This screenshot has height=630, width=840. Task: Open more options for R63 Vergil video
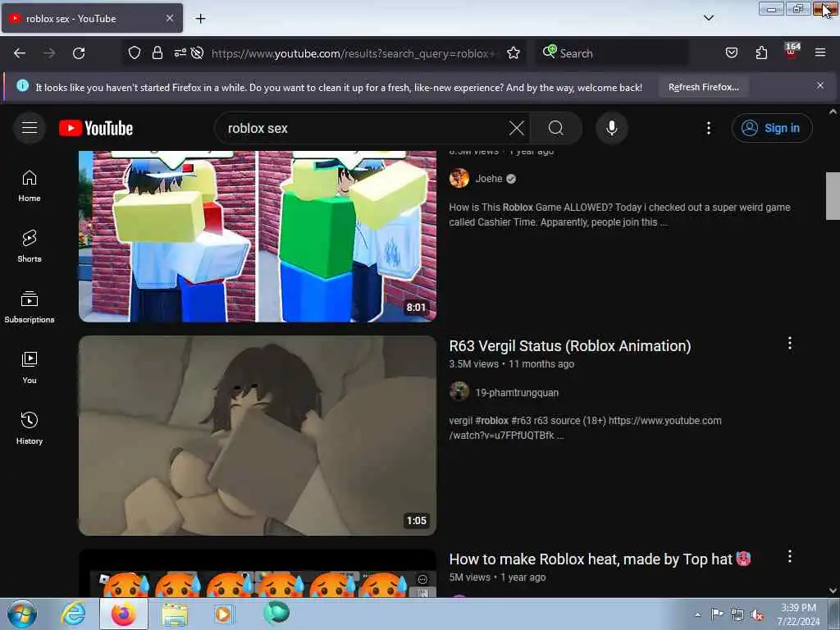790,344
